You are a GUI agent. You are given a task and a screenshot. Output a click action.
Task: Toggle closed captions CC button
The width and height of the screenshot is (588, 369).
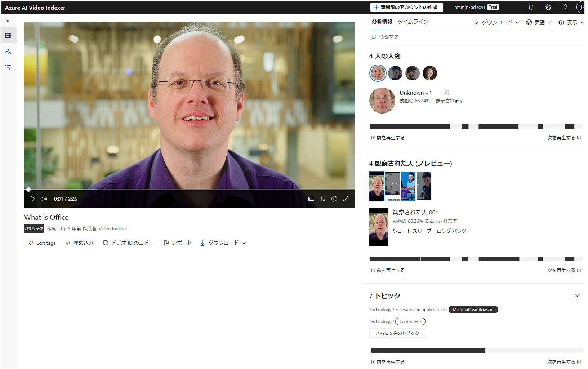(311, 199)
